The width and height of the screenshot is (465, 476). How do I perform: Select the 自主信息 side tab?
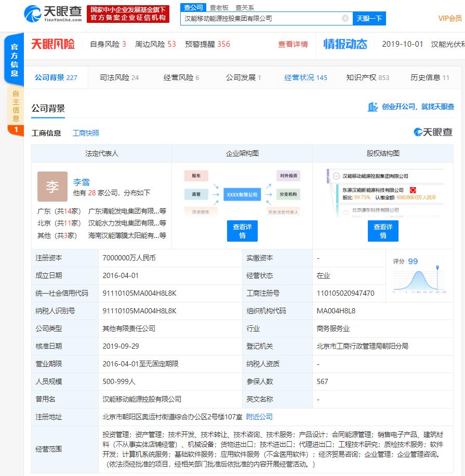pyautogui.click(x=16, y=111)
